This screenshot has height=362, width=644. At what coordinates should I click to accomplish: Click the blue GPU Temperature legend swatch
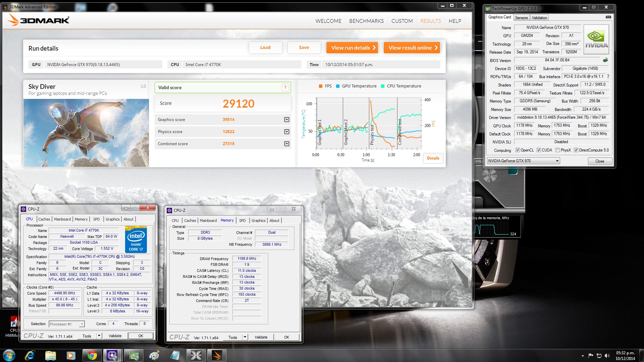click(x=338, y=86)
